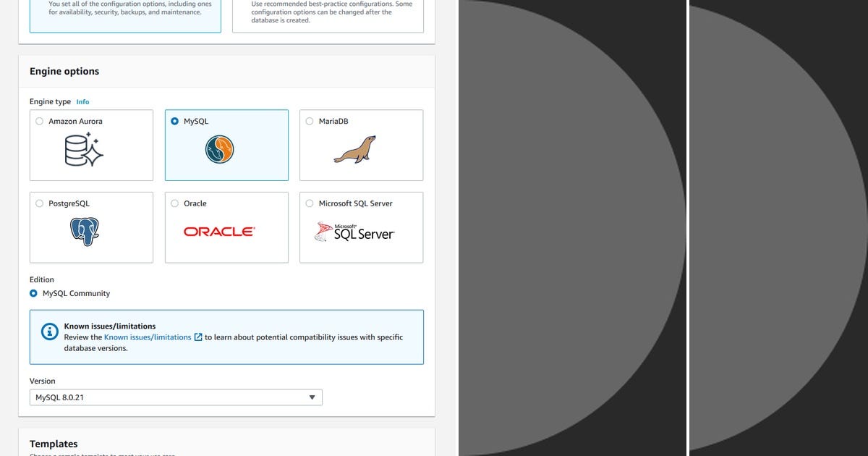The width and height of the screenshot is (868, 456).
Task: Click the Microsoft SQL Server label text
Action: 356,203
